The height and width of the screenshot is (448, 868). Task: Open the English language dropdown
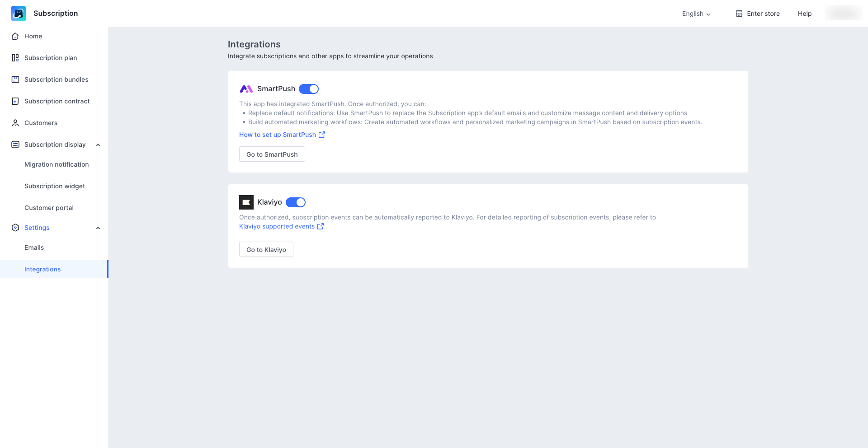tap(696, 14)
